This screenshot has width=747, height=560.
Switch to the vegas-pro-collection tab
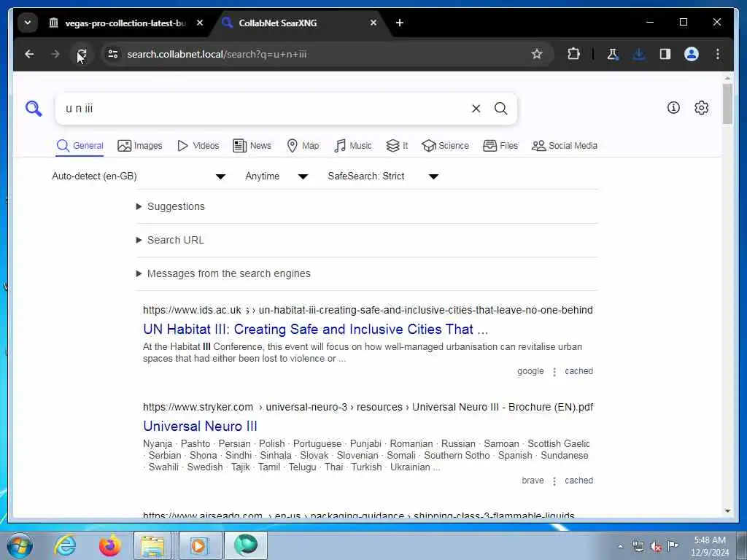(125, 23)
